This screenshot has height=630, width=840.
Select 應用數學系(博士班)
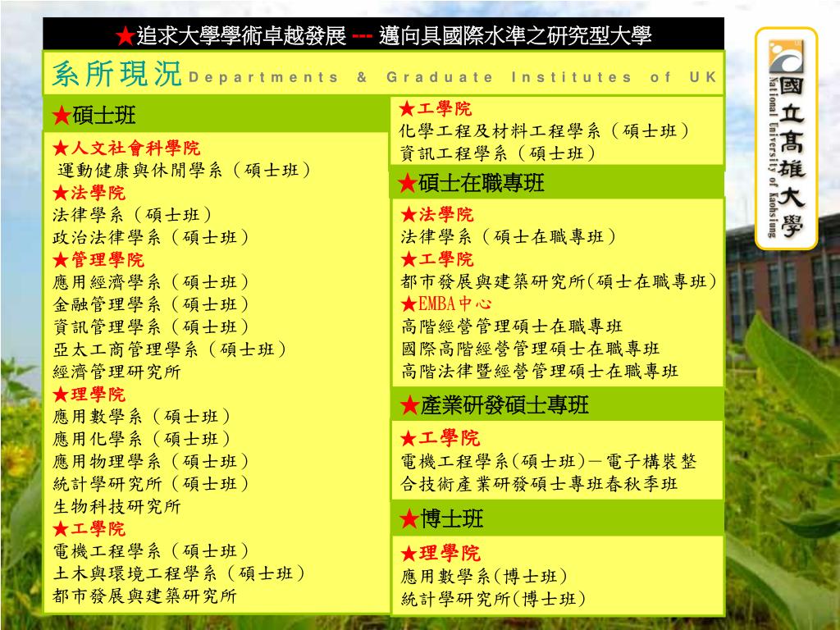point(484,577)
